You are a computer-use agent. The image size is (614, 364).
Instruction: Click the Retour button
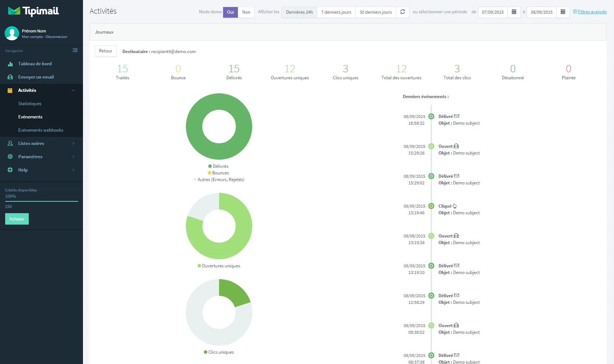(x=105, y=51)
